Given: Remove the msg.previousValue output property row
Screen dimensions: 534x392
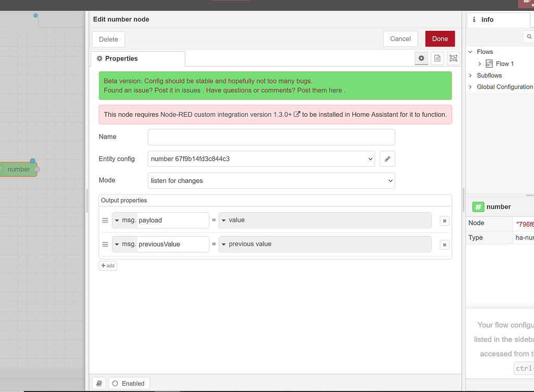Looking at the screenshot, I should point(444,244).
